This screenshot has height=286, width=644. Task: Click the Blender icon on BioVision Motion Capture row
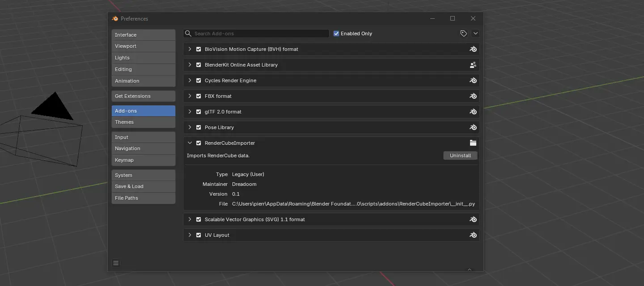tap(473, 49)
